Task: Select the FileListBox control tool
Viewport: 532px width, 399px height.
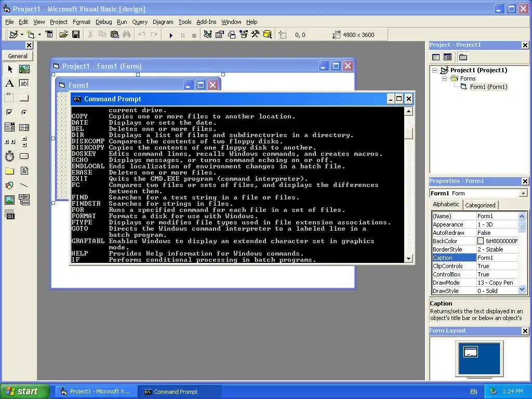Action: 24,170
